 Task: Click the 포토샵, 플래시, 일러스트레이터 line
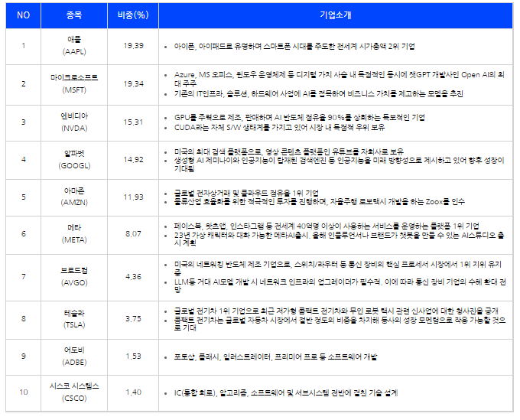(x=275, y=357)
